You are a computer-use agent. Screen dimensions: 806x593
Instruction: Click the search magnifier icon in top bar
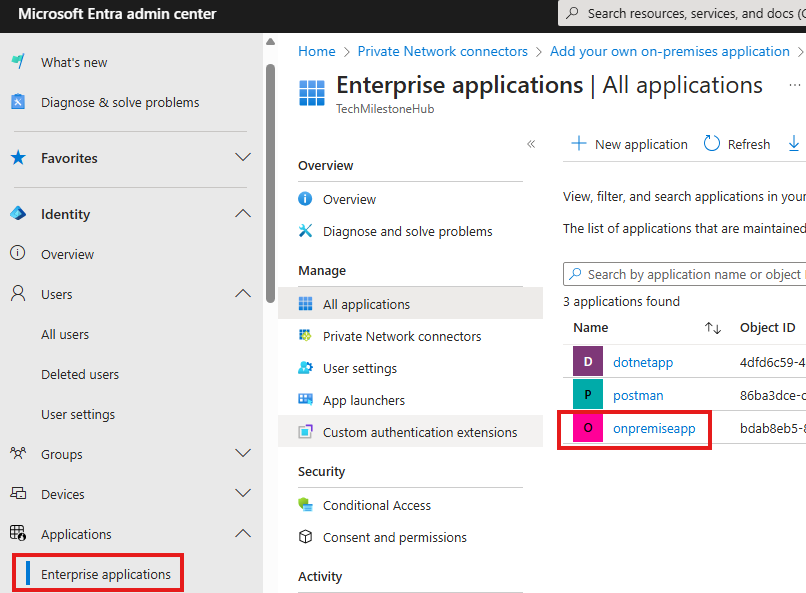point(572,13)
